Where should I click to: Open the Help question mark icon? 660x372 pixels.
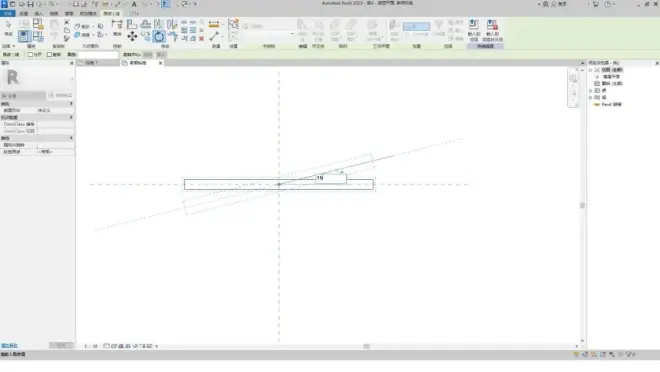coord(608,4)
